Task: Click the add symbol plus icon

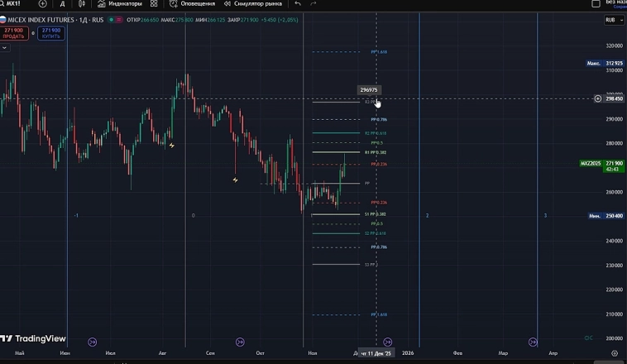Action: [42, 4]
